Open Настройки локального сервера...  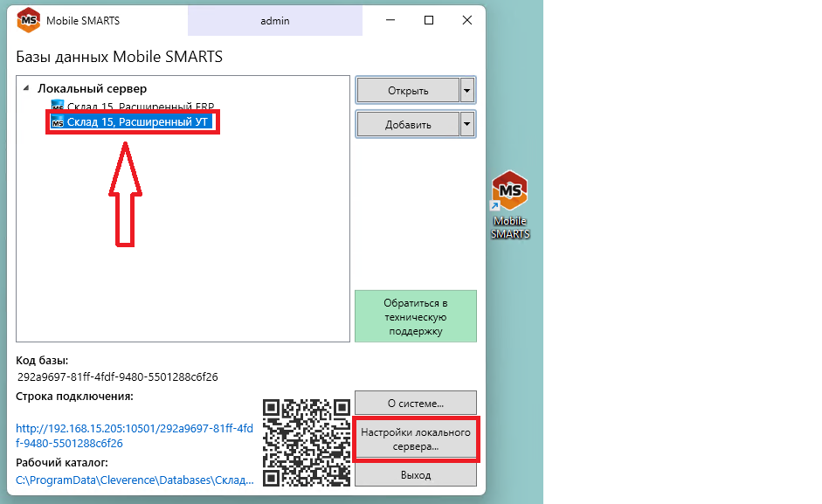coord(416,439)
